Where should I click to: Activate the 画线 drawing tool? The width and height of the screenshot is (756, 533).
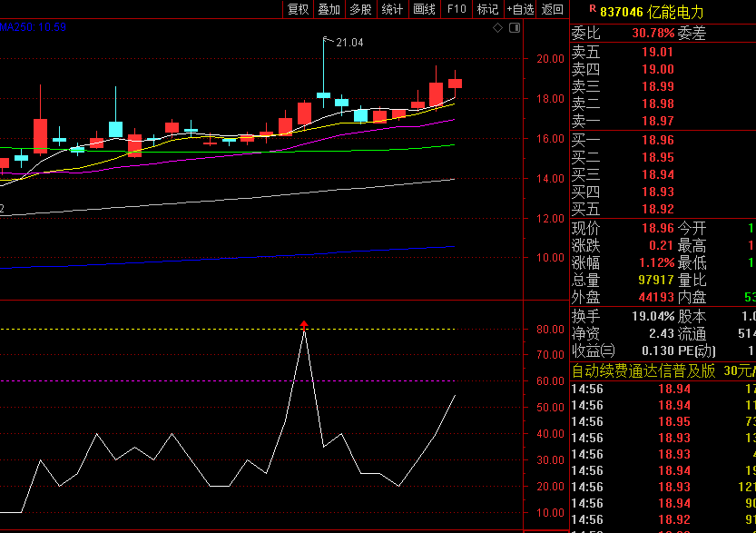click(424, 9)
